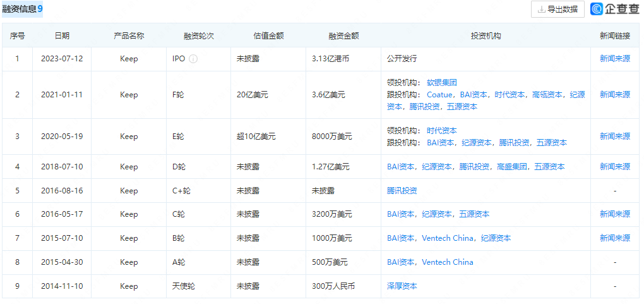This screenshot has height=304, width=644.
Task: Click the 融资信息 section heading
Action: click(x=22, y=9)
